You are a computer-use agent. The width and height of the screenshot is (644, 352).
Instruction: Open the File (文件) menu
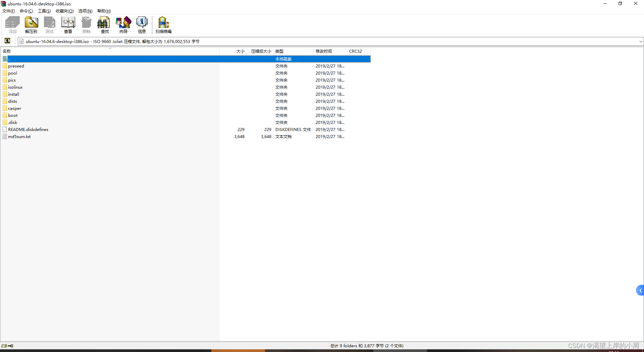click(9, 11)
